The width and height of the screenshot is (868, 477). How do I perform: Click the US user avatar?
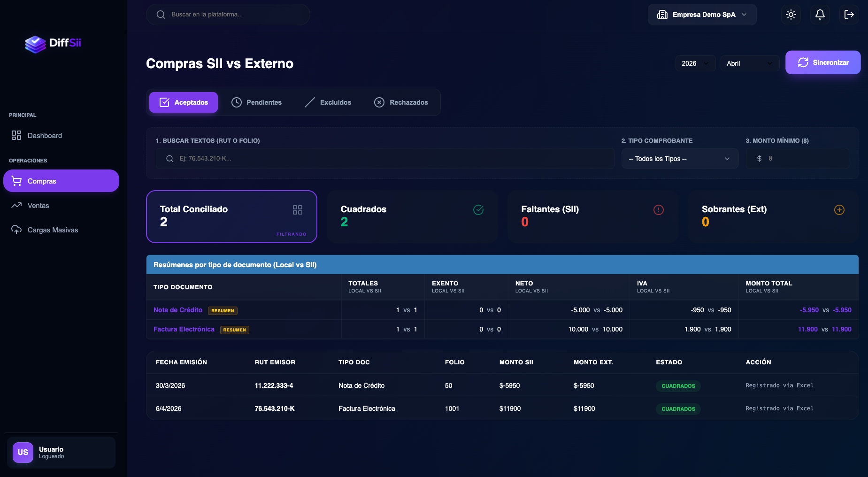tap(23, 453)
